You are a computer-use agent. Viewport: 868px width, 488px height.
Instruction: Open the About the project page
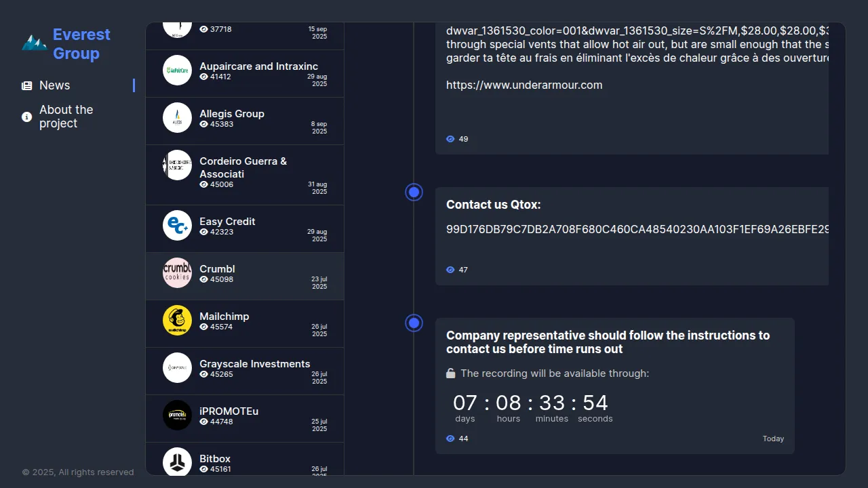[x=66, y=117]
